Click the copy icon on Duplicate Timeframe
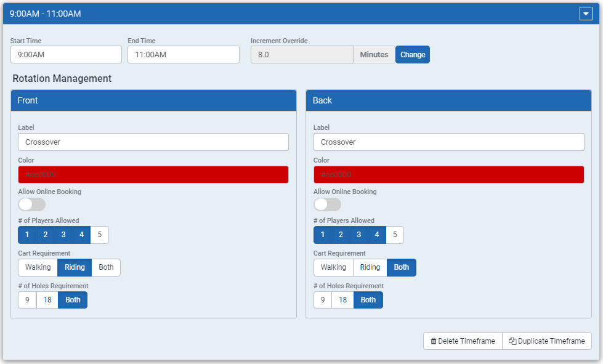 tap(512, 341)
